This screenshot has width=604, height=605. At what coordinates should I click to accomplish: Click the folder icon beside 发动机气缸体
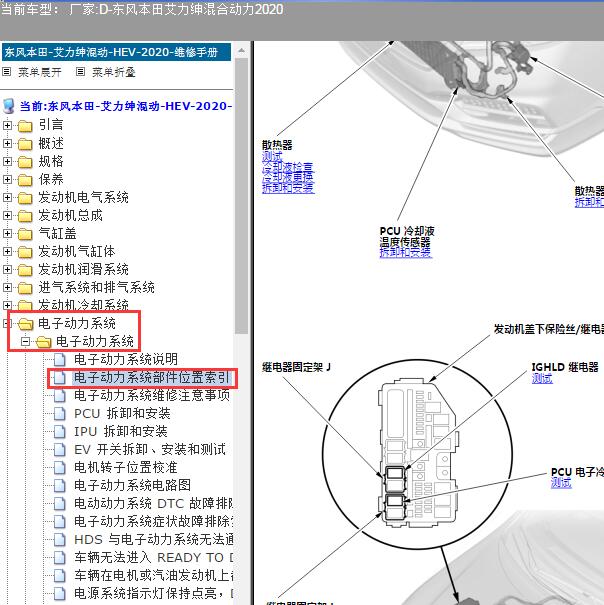25,252
